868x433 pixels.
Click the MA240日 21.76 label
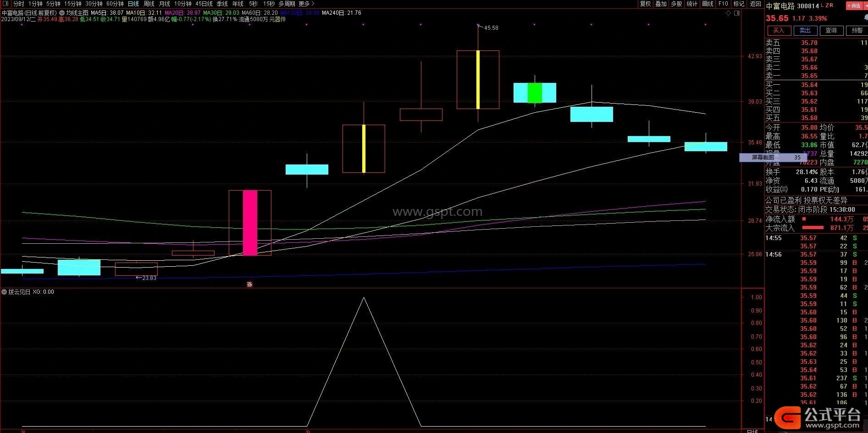coord(342,13)
